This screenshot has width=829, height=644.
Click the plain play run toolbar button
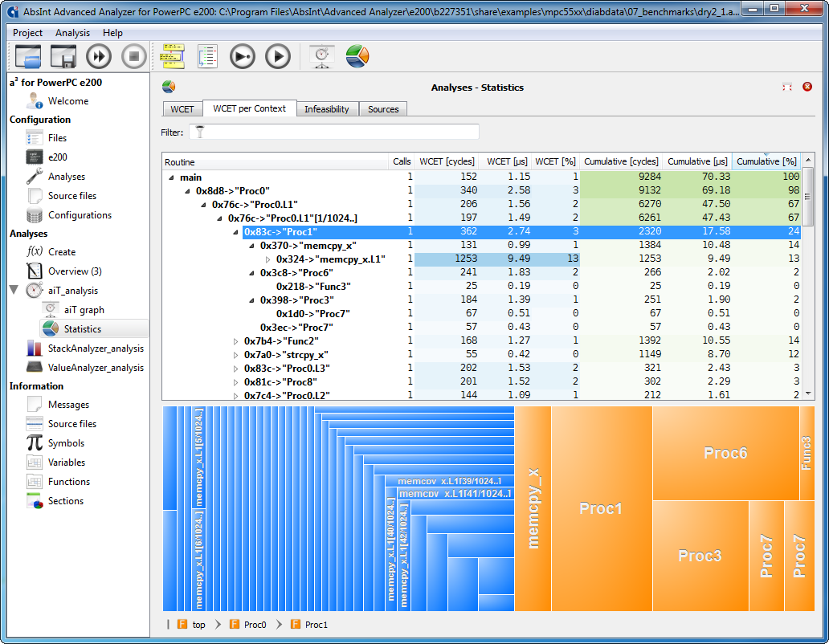point(278,56)
